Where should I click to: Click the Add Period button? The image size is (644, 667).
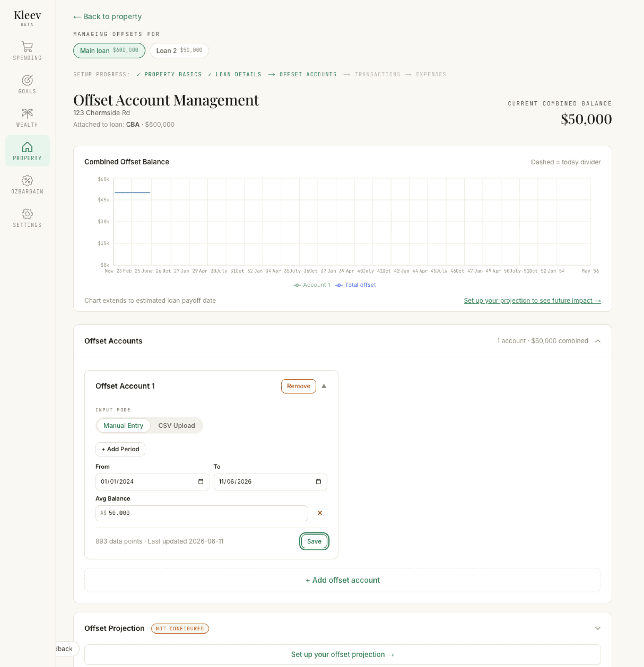[121, 449]
